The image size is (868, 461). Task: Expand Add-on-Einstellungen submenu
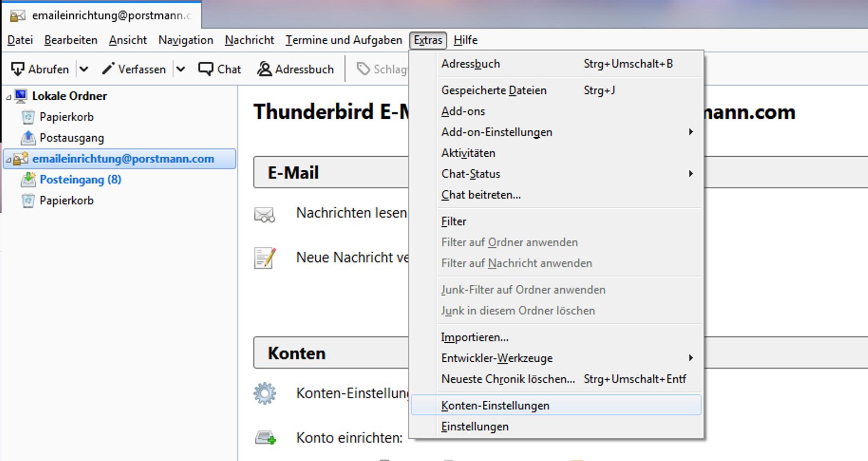[556, 132]
